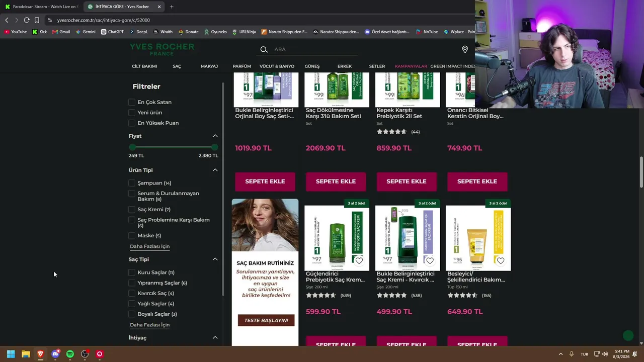Image resolution: width=644 pixels, height=362 pixels.
Task: Click the search magnifier icon
Action: tap(264, 49)
